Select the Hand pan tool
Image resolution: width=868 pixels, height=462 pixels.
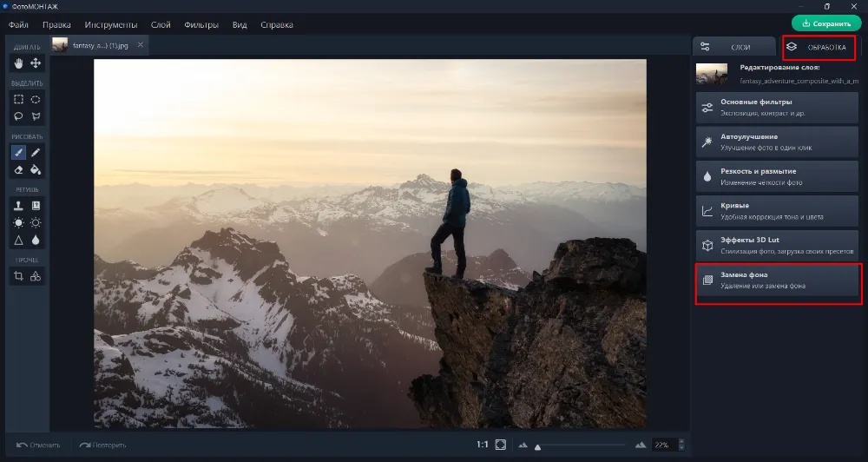(18, 63)
